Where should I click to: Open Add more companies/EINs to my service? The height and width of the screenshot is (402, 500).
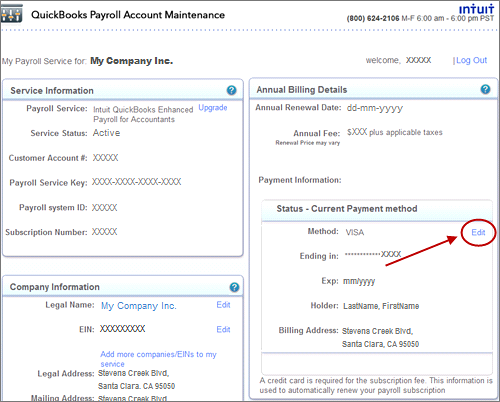coord(158,359)
